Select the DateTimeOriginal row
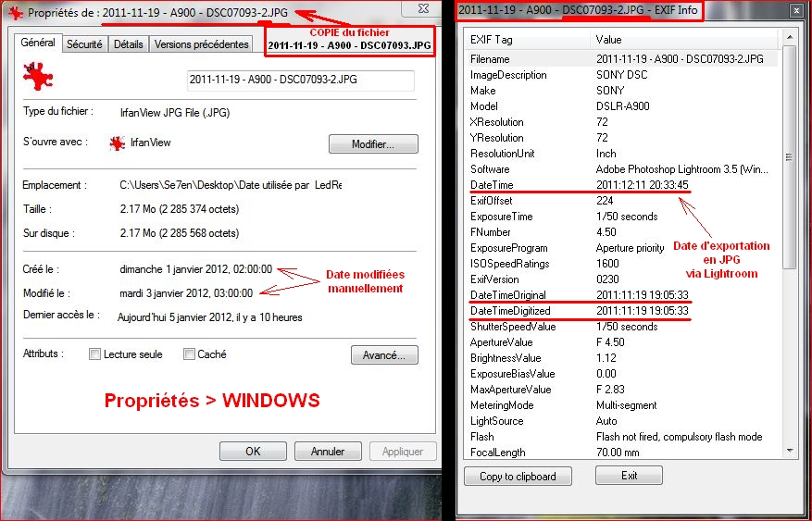This screenshot has height=521, width=812. pos(621,295)
